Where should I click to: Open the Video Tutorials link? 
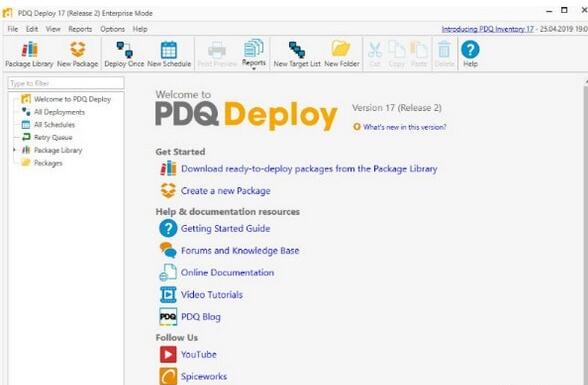coord(212,295)
